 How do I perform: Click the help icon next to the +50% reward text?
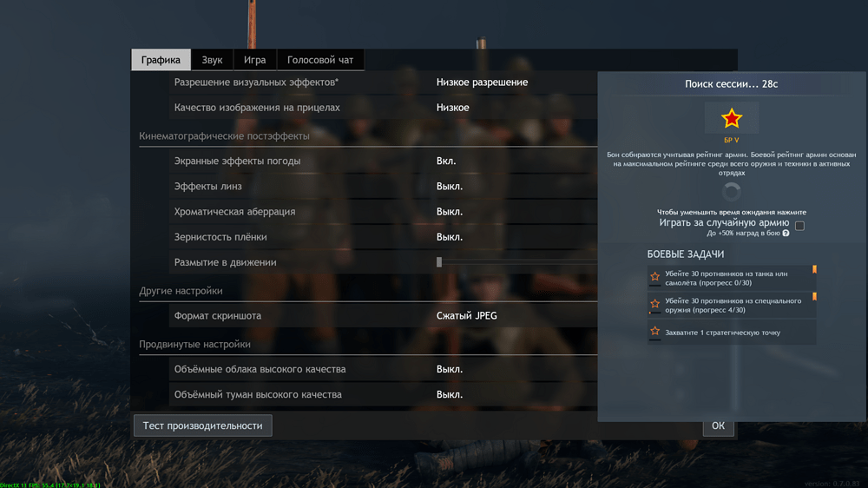tap(786, 234)
